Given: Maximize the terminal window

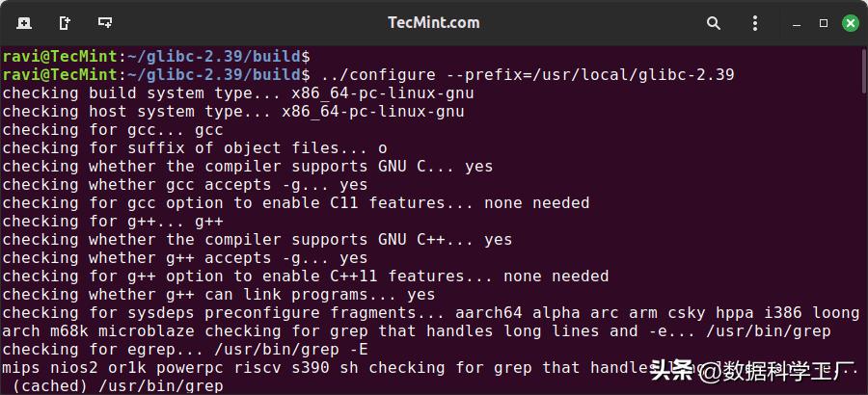Looking at the screenshot, I should click(x=824, y=23).
